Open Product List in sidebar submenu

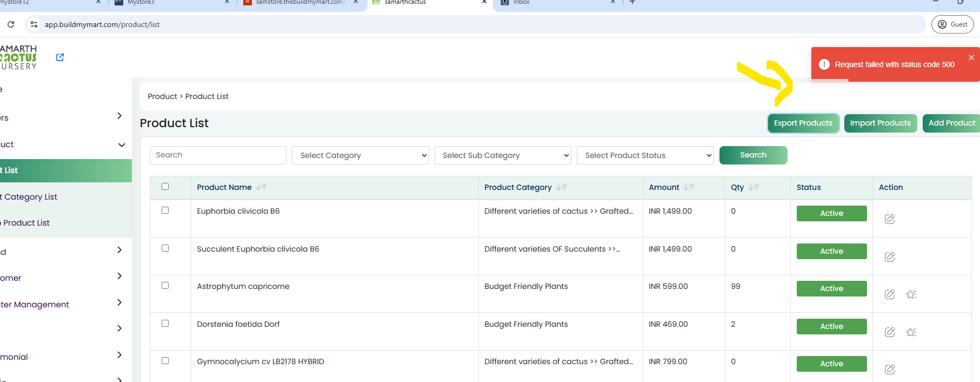pos(66,170)
